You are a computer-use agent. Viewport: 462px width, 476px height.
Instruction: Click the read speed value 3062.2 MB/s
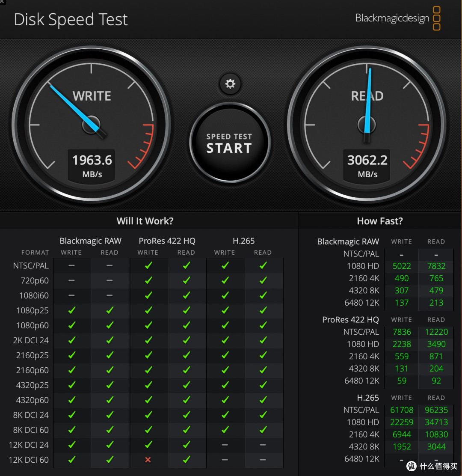[x=367, y=167]
